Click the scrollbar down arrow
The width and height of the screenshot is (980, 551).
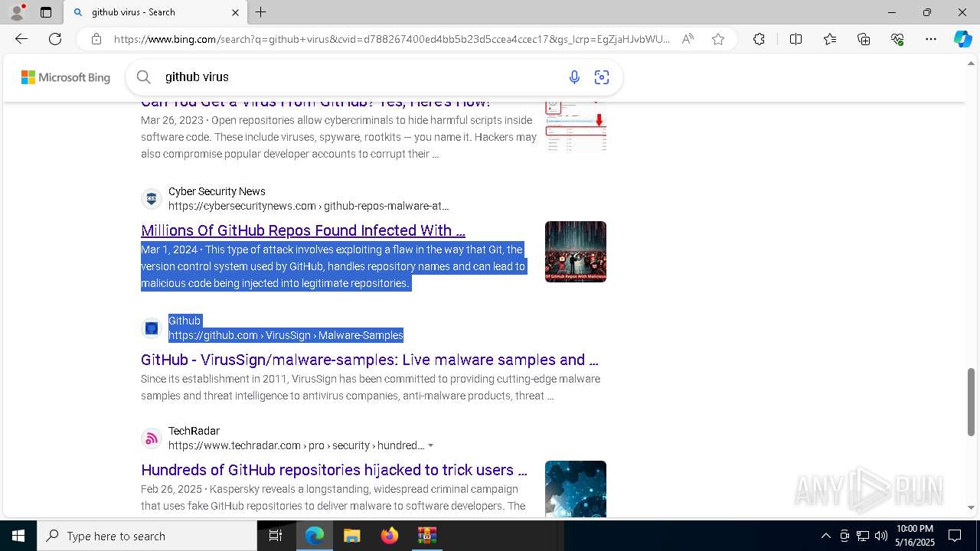point(972,507)
